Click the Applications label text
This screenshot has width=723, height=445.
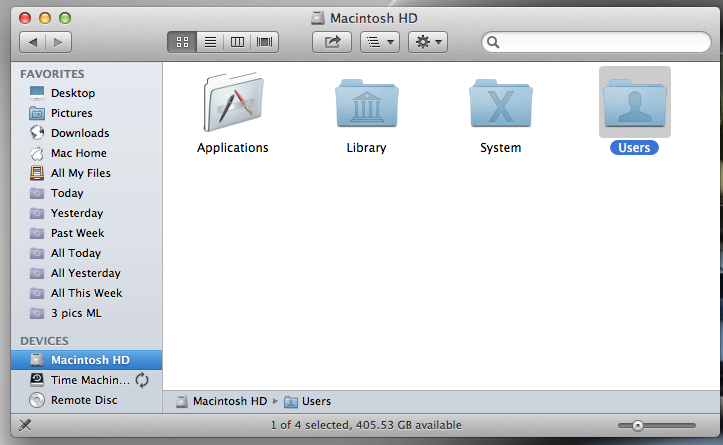pyautogui.click(x=233, y=148)
